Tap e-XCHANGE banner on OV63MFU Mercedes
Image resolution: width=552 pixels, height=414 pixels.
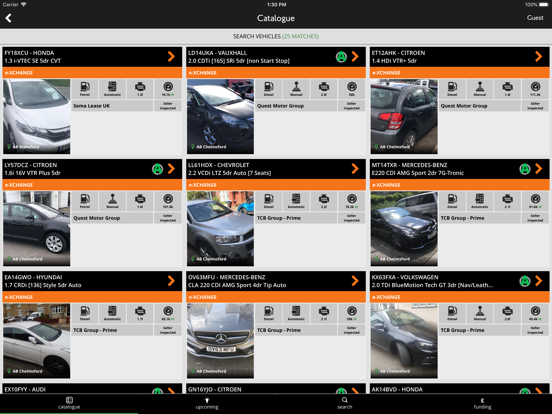tap(276, 297)
